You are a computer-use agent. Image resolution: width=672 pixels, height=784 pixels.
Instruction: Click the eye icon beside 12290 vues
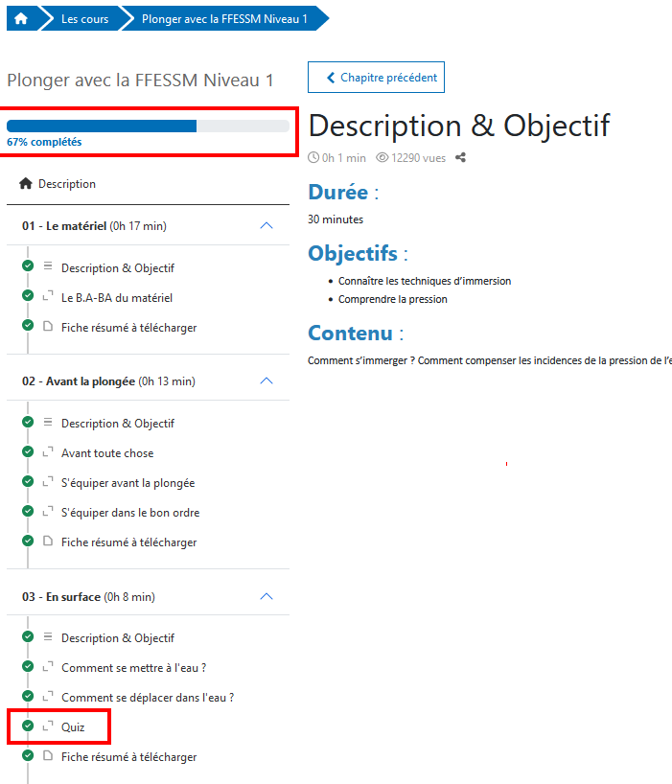click(382, 157)
